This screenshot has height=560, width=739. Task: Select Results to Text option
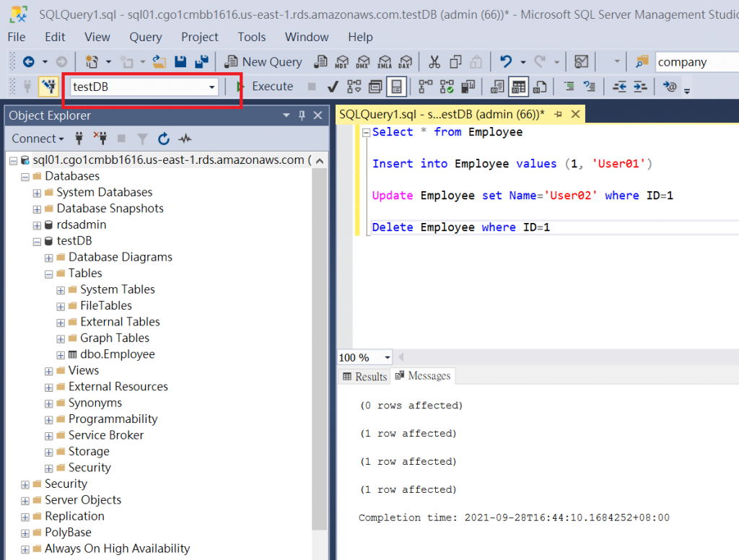497,87
